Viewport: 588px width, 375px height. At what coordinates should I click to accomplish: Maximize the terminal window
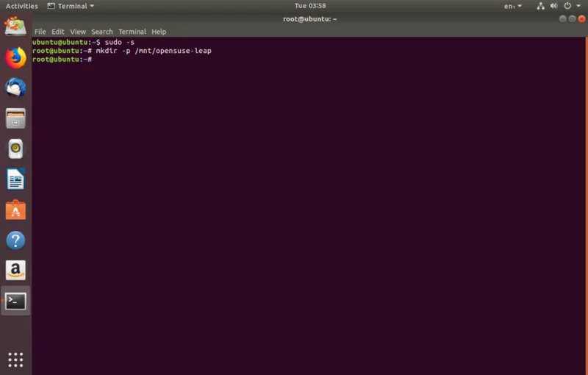[572, 19]
